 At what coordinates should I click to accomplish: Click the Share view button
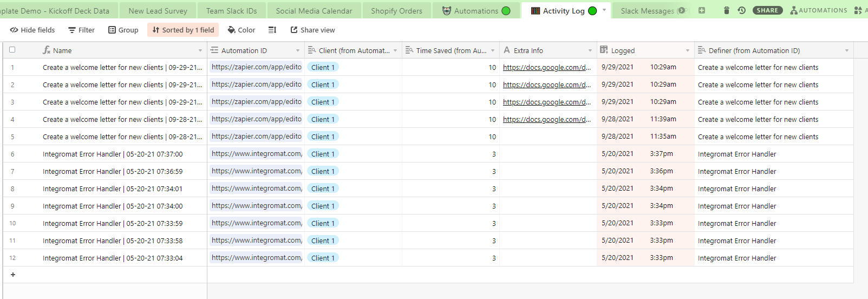coord(312,30)
